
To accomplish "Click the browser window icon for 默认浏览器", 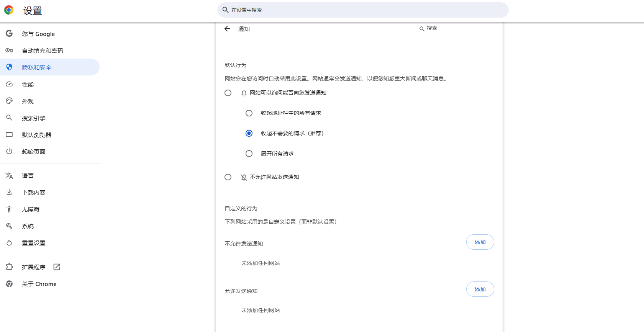I will coord(9,135).
